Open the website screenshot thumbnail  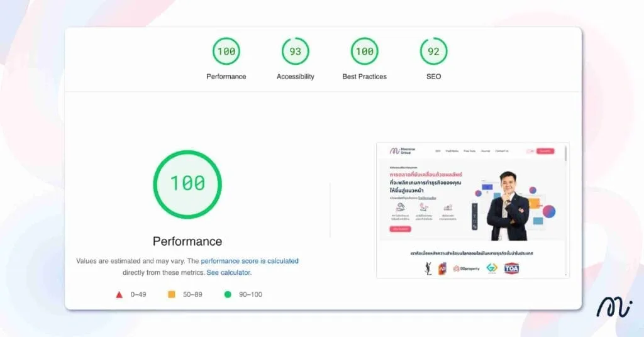(x=473, y=211)
